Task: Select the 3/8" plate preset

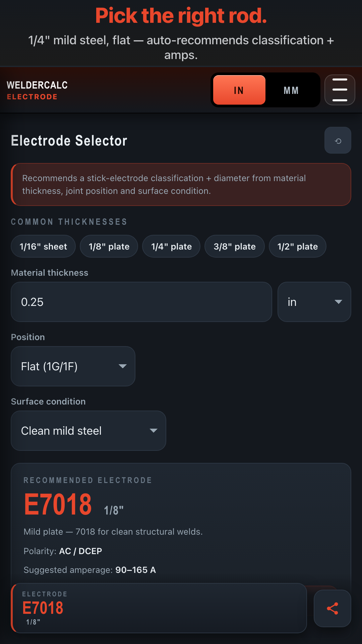Action: point(235,247)
